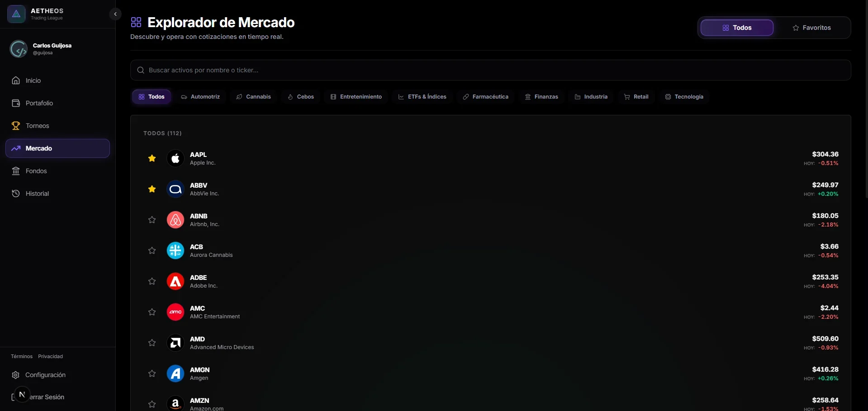
Task: Click the Explorador de Mercado grid icon
Action: click(136, 22)
